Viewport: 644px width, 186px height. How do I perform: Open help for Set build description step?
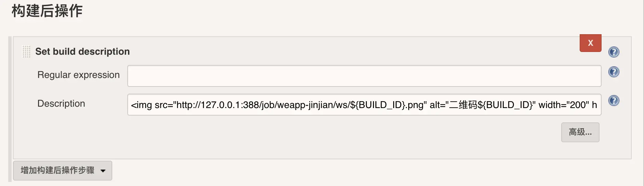click(614, 52)
